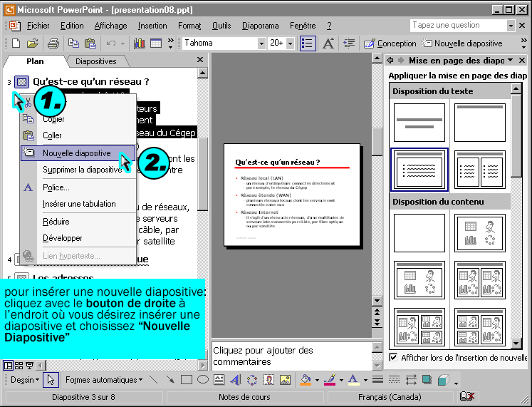Apply line color with brush icon

(330, 379)
